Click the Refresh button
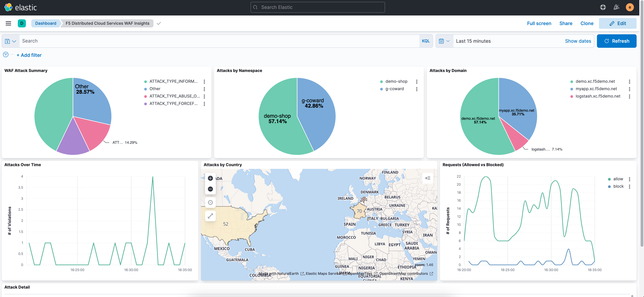The height and width of the screenshot is (297, 644). 616,41
